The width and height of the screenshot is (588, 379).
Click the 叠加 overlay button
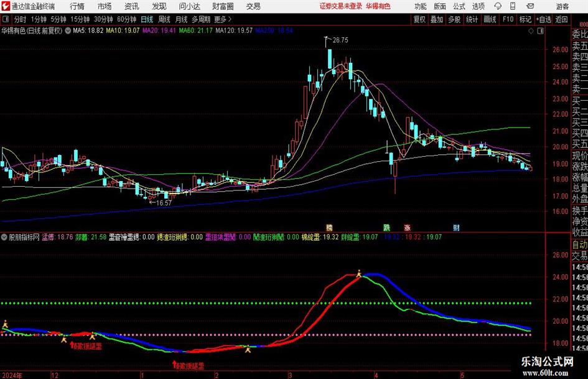coord(437,19)
